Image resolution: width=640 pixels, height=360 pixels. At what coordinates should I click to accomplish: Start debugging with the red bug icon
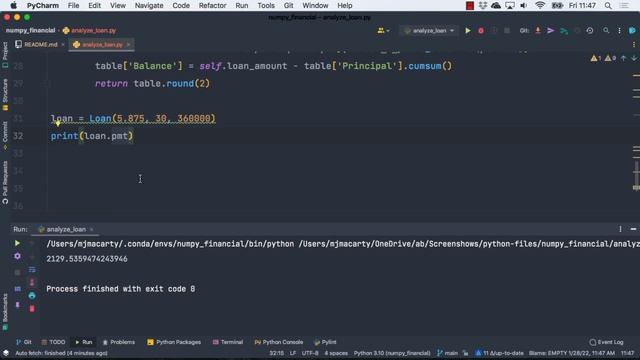[481, 31]
